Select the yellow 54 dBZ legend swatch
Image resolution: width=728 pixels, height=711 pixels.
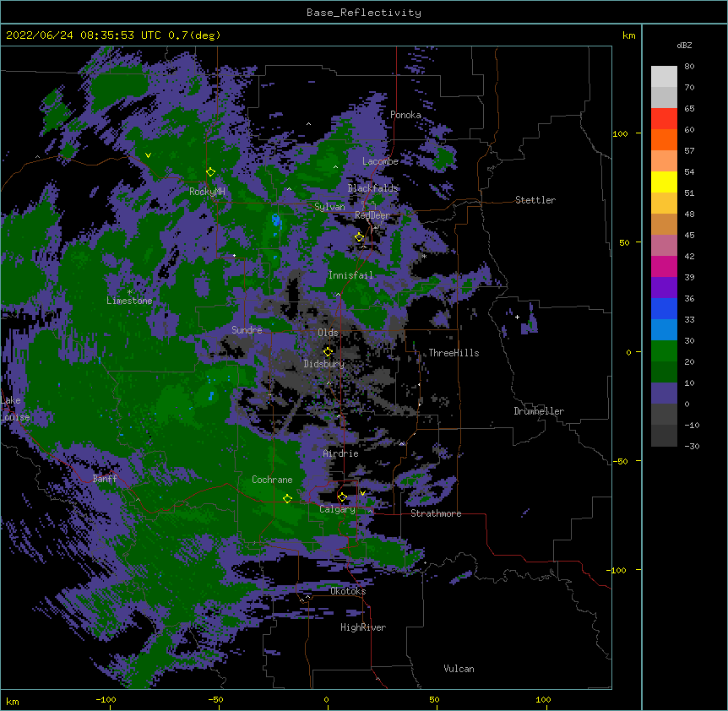pyautogui.click(x=664, y=182)
